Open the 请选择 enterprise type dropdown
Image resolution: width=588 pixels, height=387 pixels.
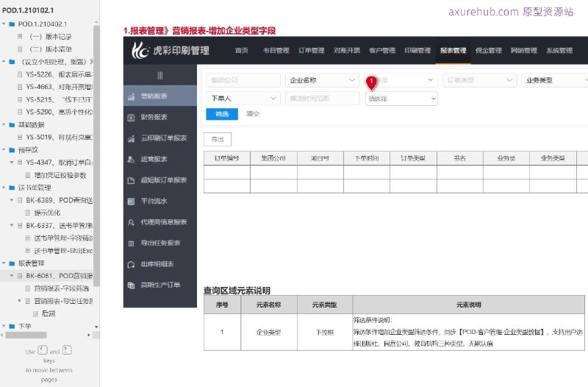tap(401, 99)
